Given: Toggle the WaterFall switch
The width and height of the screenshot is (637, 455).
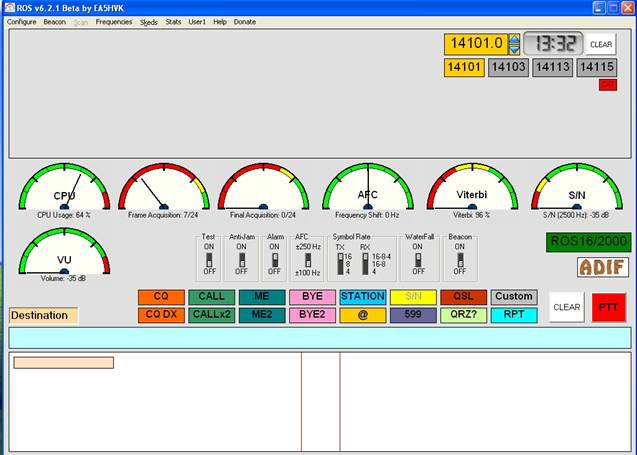Looking at the screenshot, I should [x=418, y=259].
